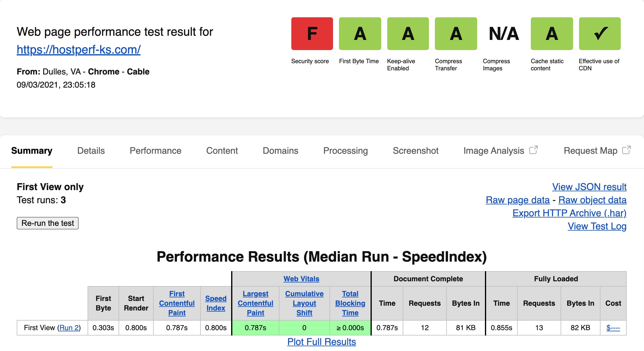644x351 pixels.
Task: Go to the Content tab
Action: coord(222,151)
